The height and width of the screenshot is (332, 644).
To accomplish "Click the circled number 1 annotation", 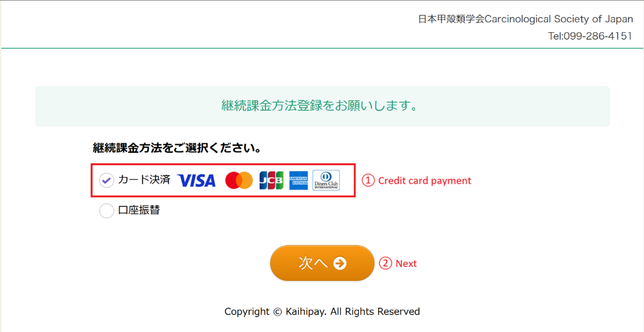I will point(368,180).
